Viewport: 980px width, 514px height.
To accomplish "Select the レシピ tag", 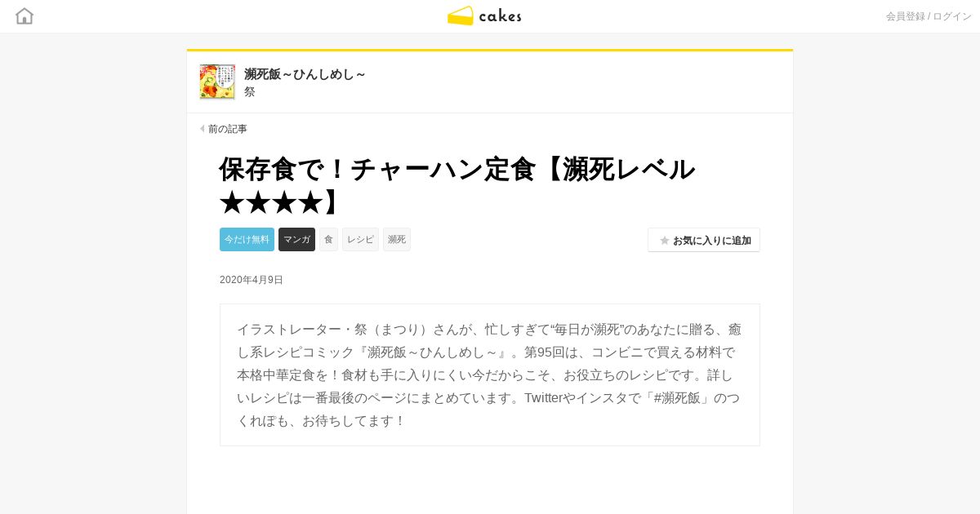I will 360,239.
